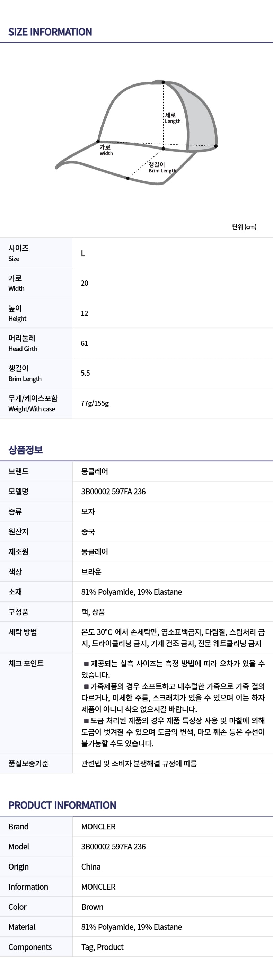Viewport: 273px width, 980px height.
Task: Click the PRODUCT INFORMATION heading
Action: tap(62, 806)
